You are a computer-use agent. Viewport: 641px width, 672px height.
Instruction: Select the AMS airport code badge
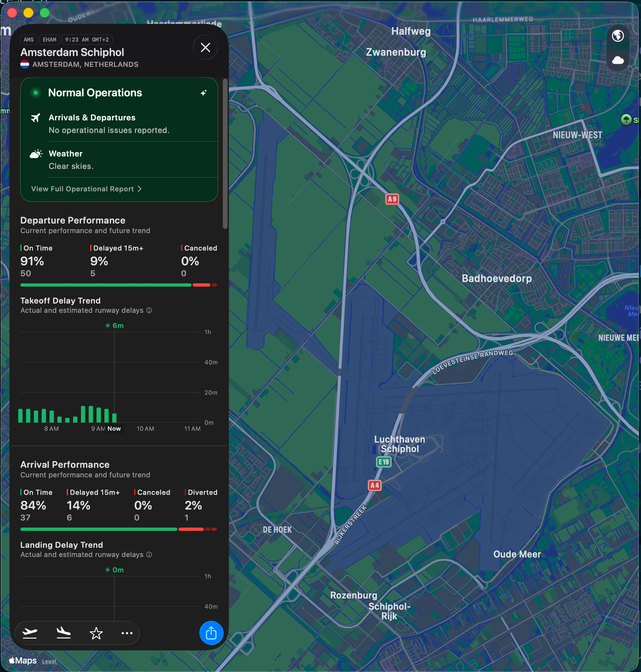pyautogui.click(x=28, y=39)
